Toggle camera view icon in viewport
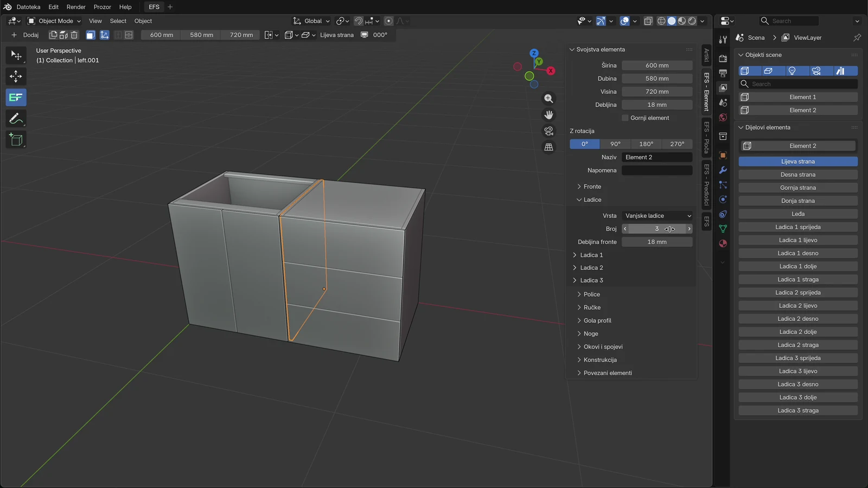 [549, 131]
